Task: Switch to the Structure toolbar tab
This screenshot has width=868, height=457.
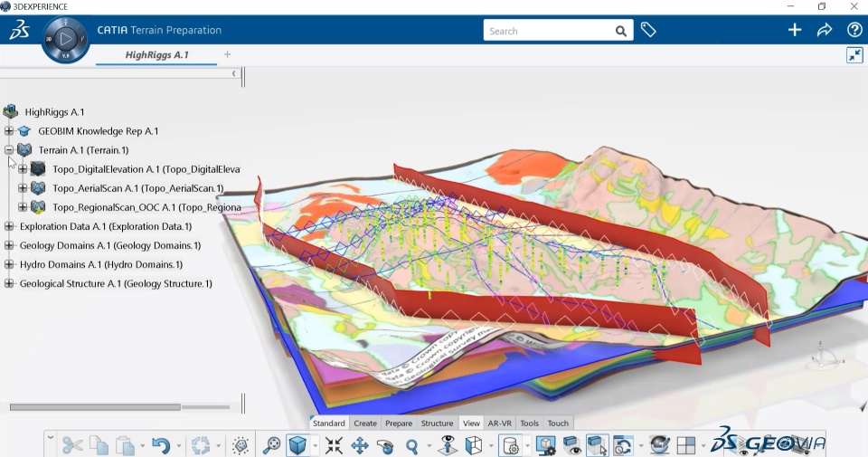Action: pos(437,424)
